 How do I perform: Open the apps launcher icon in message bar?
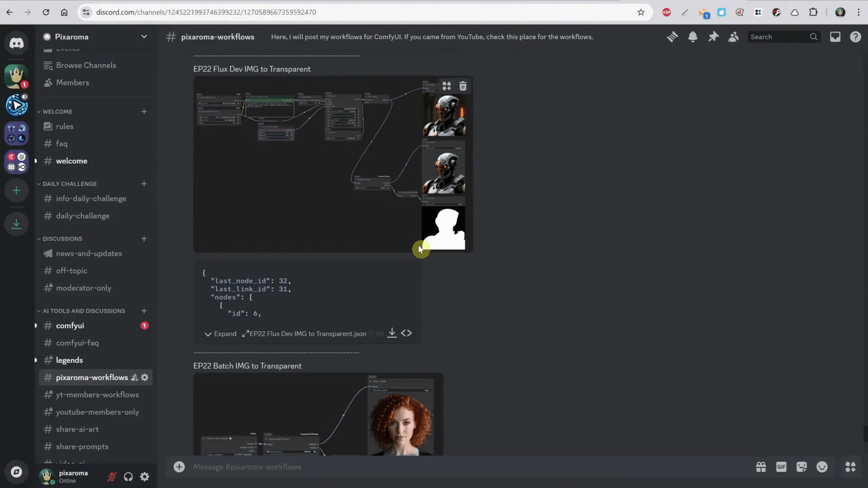point(850,467)
